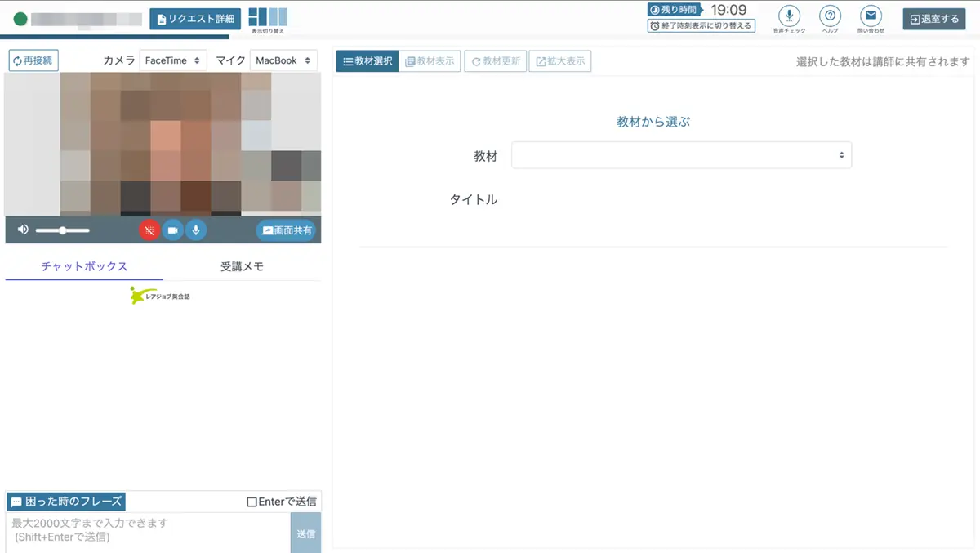The width and height of the screenshot is (980, 553).
Task: Click the volume slider in video controls
Action: click(62, 230)
